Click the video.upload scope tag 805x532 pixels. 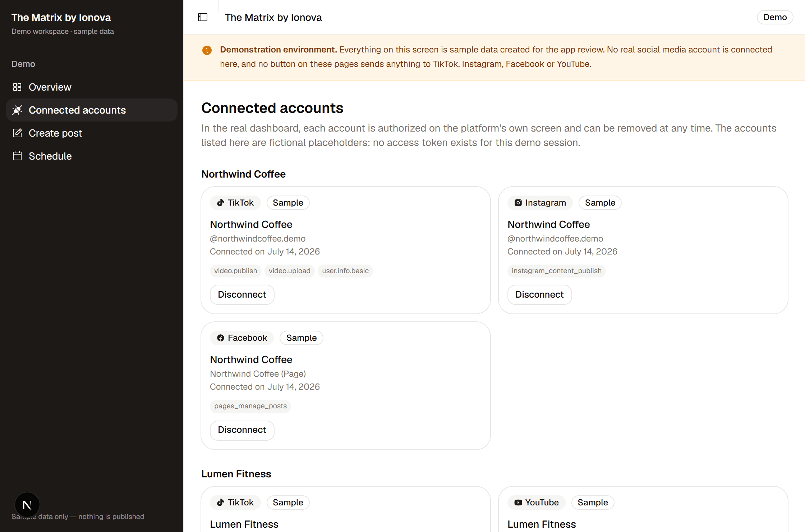pyautogui.click(x=290, y=271)
